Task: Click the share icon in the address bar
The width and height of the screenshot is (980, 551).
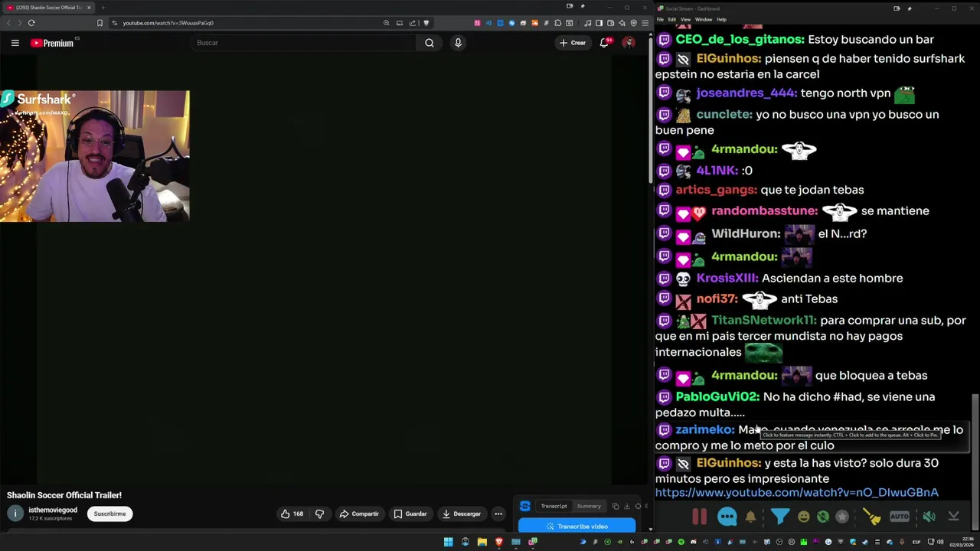Action: tap(413, 23)
